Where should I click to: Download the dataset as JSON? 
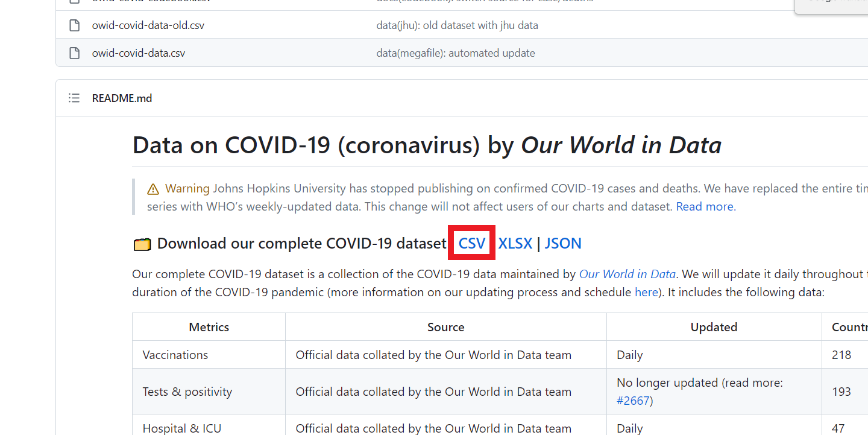pyautogui.click(x=563, y=243)
